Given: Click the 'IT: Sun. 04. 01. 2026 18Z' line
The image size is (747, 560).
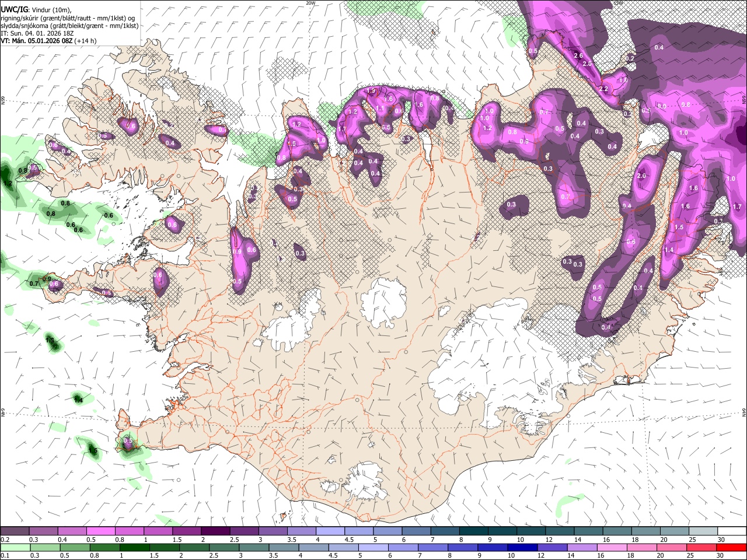Looking at the screenshot, I should pyautogui.click(x=37, y=33).
